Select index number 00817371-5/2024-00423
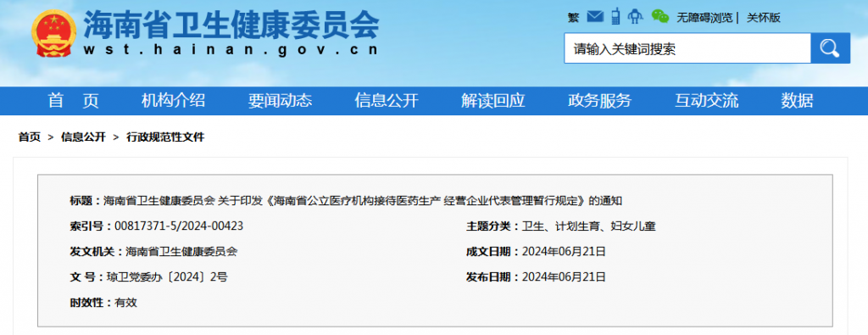This screenshot has height=335, width=868. coord(179,226)
